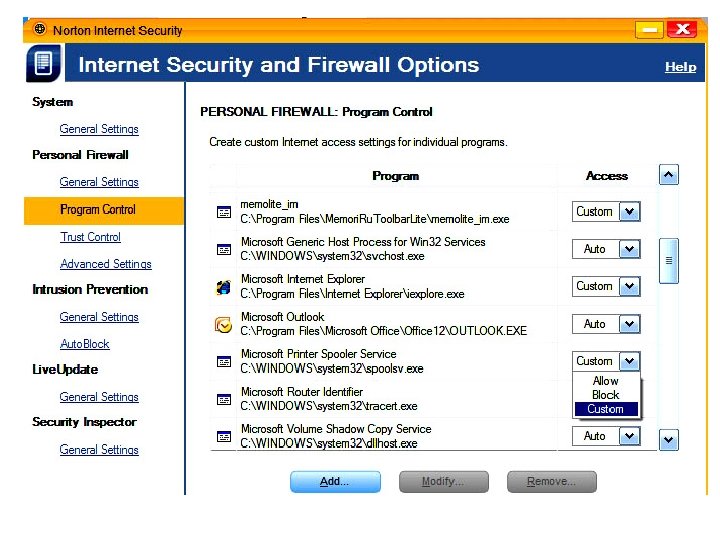The width and height of the screenshot is (720, 540).
Task: Open Advanced Settings under Personal Firewall
Action: (x=105, y=264)
